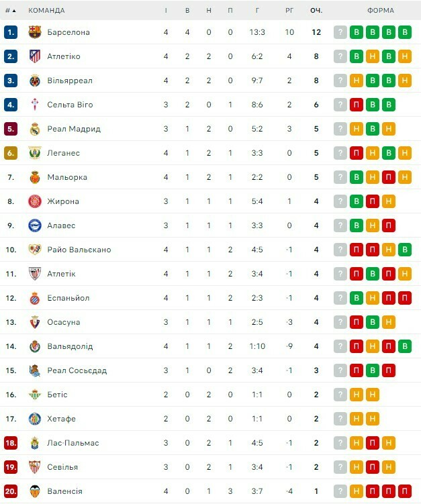Click the Sevilla club crest icon
The image size is (421, 504).
coord(35,467)
